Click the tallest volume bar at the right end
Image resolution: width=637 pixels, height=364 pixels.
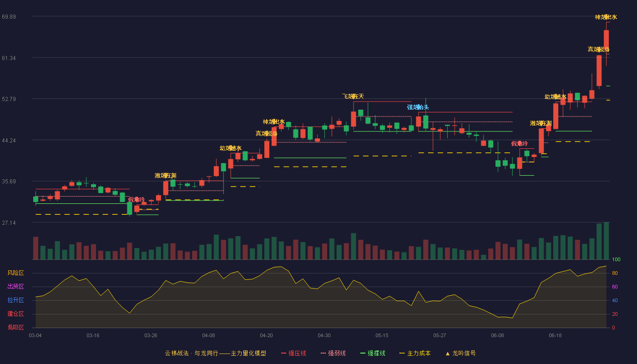tap(606, 241)
